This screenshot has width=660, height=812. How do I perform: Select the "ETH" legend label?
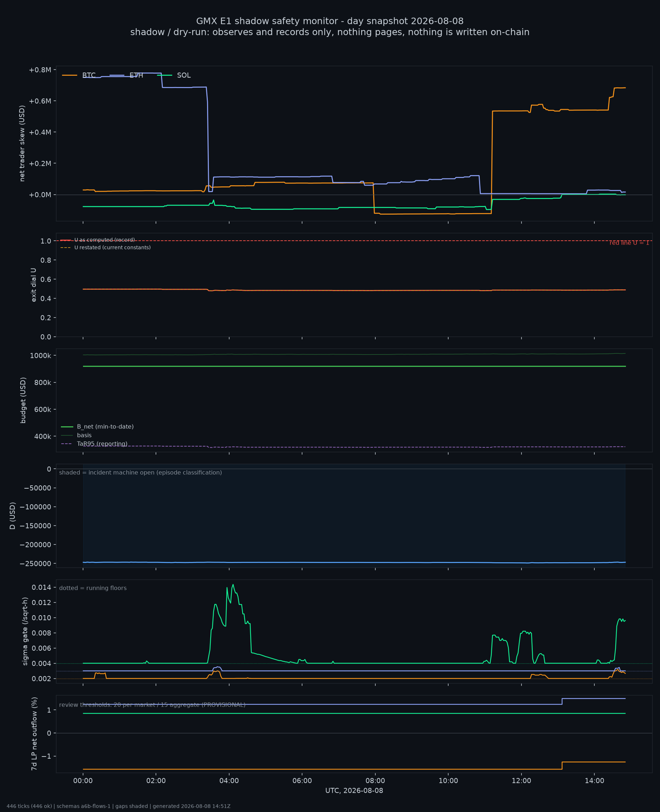136,75
